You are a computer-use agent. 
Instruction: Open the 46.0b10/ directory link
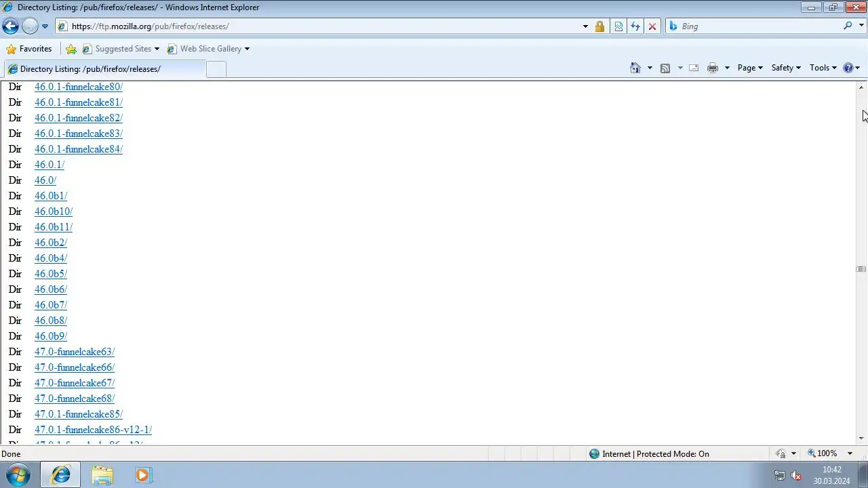pyautogui.click(x=54, y=211)
